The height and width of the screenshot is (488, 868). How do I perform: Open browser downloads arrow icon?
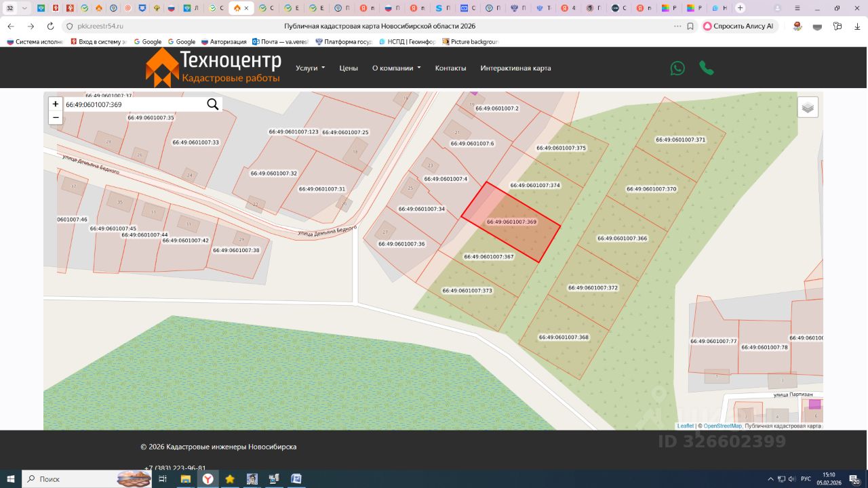pyautogui.click(x=857, y=26)
